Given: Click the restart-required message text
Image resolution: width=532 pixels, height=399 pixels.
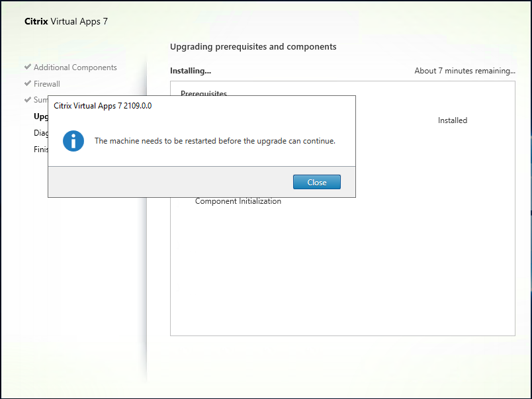Looking at the screenshot, I should [x=215, y=141].
